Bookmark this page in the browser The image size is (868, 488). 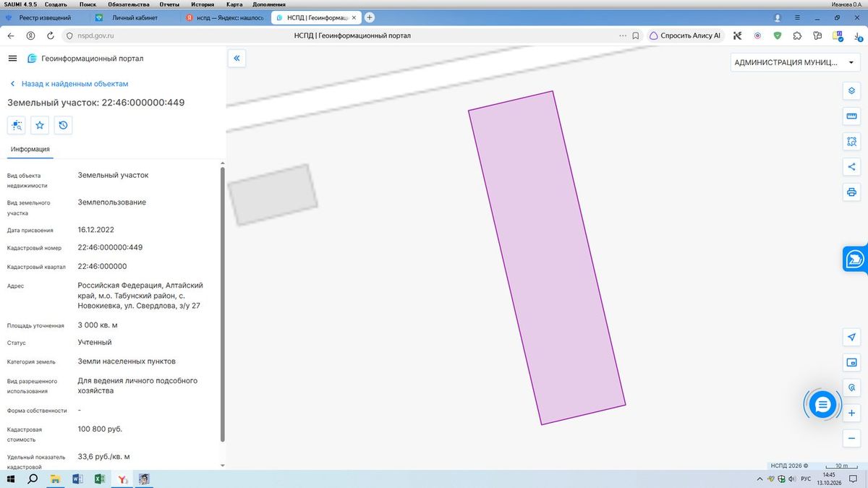[635, 35]
